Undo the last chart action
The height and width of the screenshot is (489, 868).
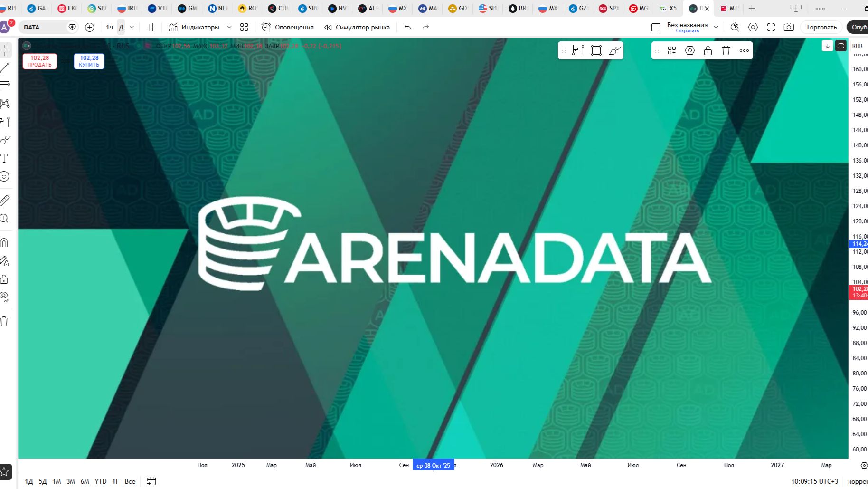pos(407,27)
